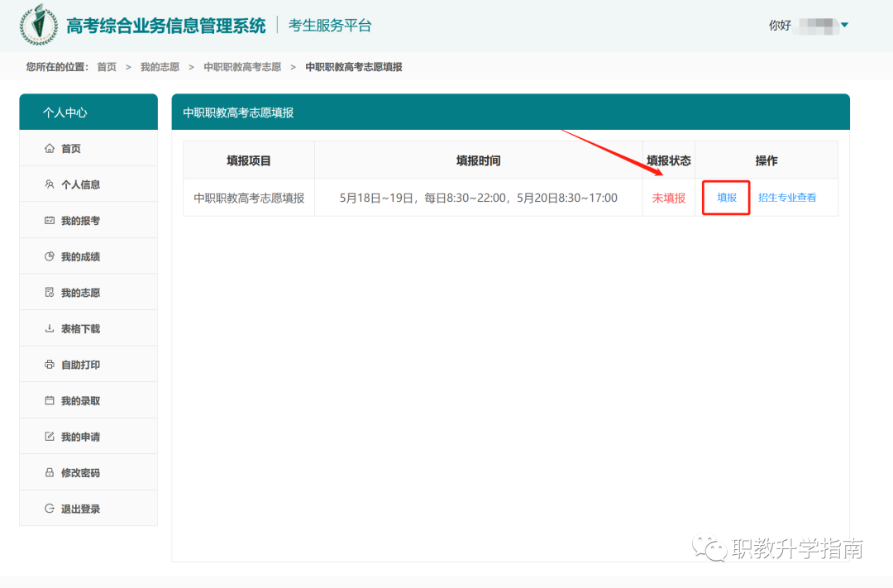Open 个人信息 in the sidebar

click(x=88, y=184)
